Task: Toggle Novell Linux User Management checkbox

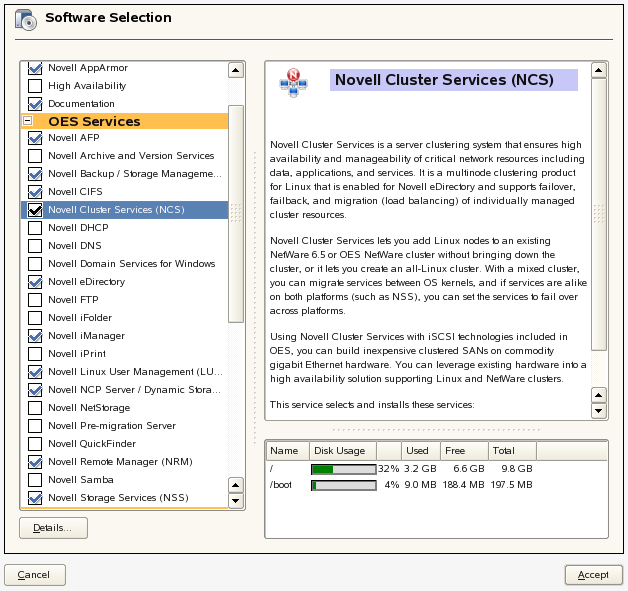Action: coord(35,372)
